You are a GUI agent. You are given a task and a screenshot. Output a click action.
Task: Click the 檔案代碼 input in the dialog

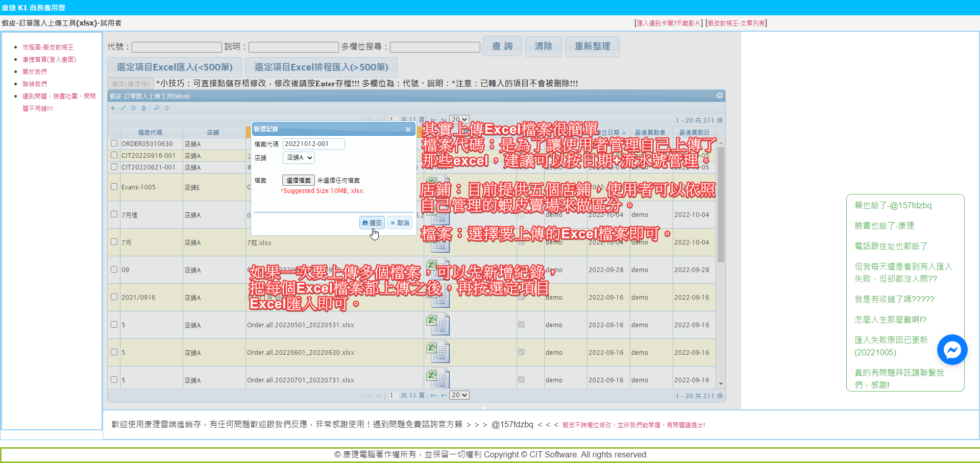[313, 144]
